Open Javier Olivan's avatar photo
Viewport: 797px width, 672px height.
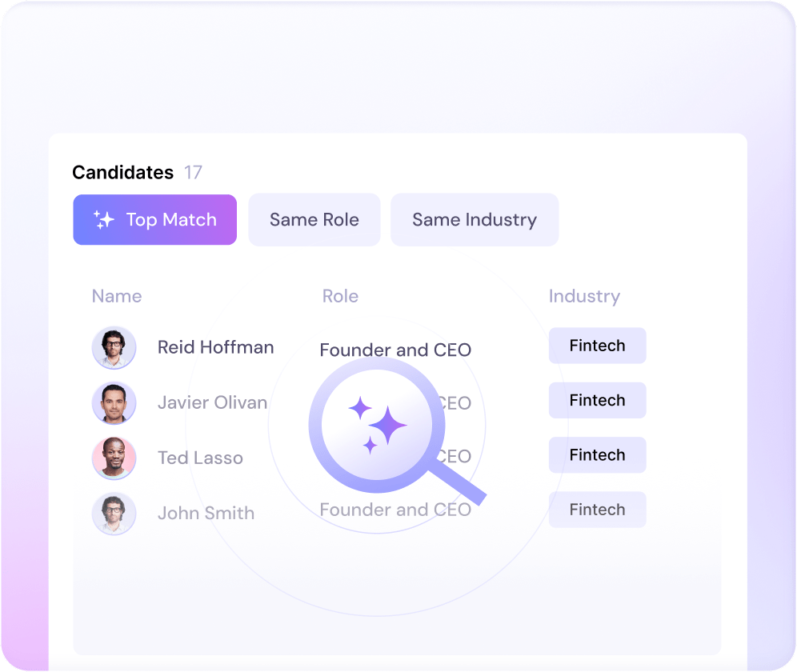coord(114,402)
